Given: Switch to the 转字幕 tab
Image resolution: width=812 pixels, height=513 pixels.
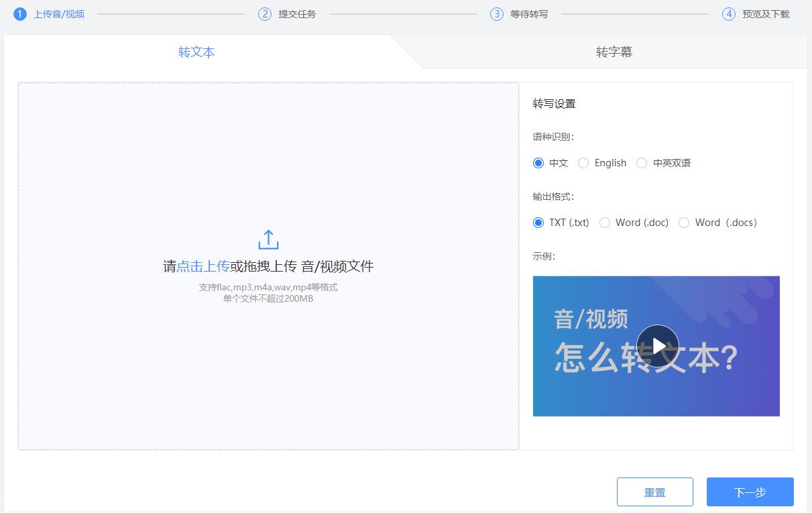Looking at the screenshot, I should [614, 52].
